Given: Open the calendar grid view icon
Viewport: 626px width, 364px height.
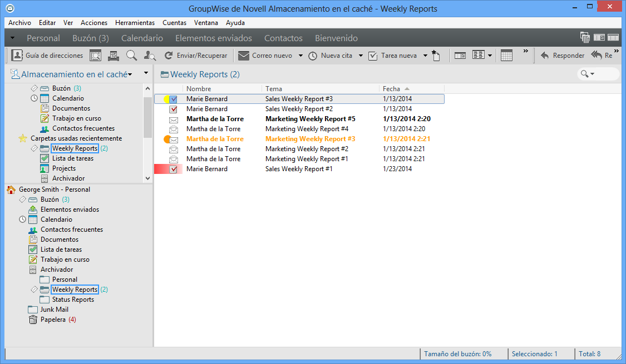Looking at the screenshot, I should click(506, 56).
